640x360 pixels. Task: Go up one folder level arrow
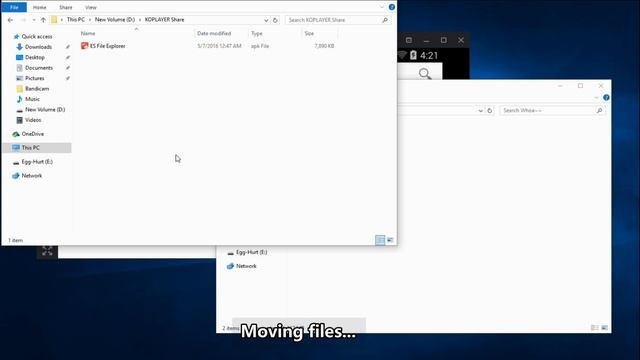pos(43,20)
